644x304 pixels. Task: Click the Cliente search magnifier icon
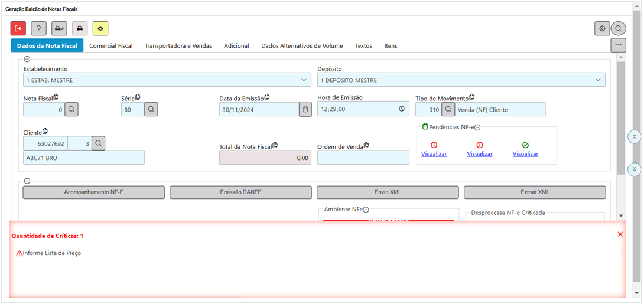click(x=99, y=143)
